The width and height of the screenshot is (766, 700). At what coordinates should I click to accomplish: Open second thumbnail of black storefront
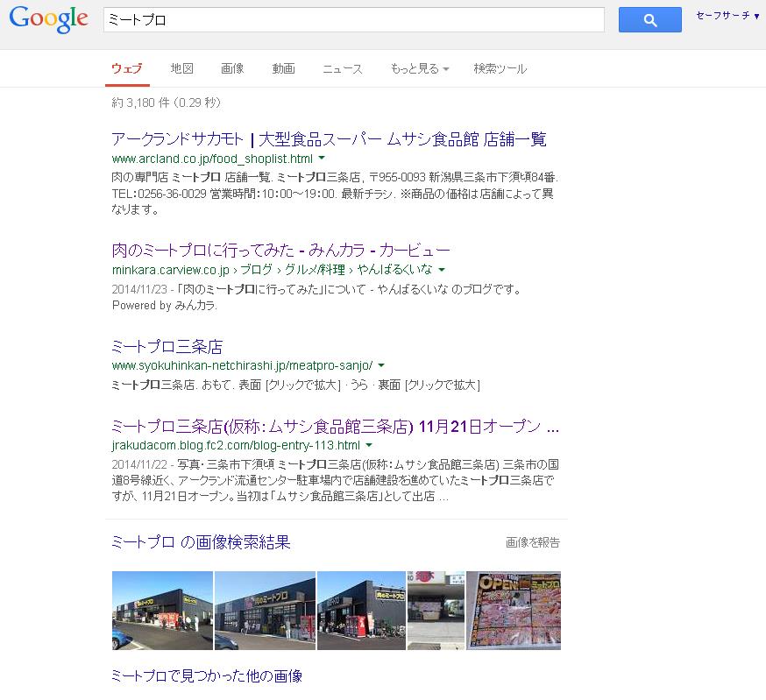265,611
